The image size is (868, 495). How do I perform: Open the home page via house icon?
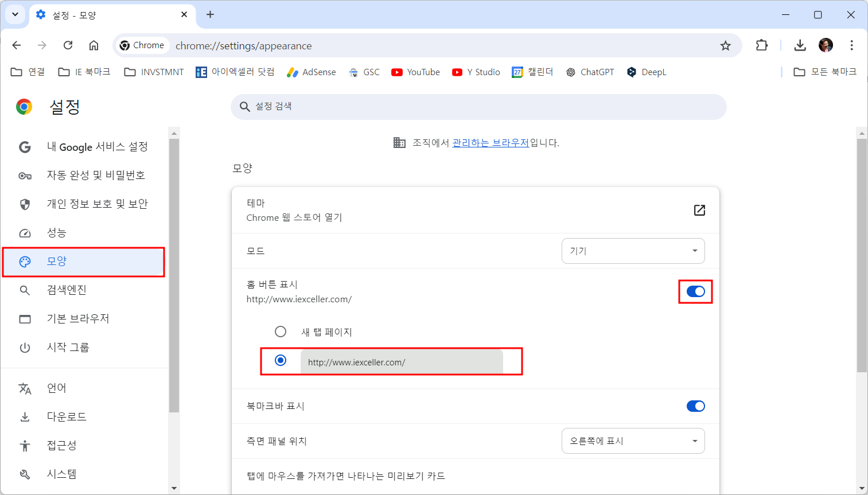point(94,45)
